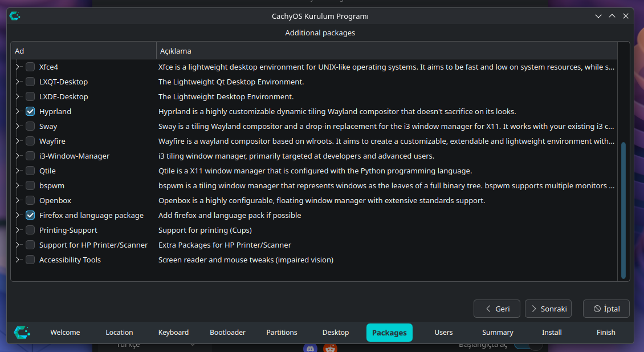Click the Reddit icon below the installer
Viewport: 644px width, 352px height.
(x=330, y=349)
